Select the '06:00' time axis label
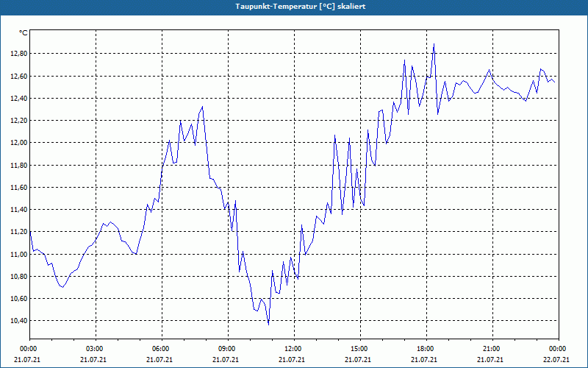 tap(159, 349)
